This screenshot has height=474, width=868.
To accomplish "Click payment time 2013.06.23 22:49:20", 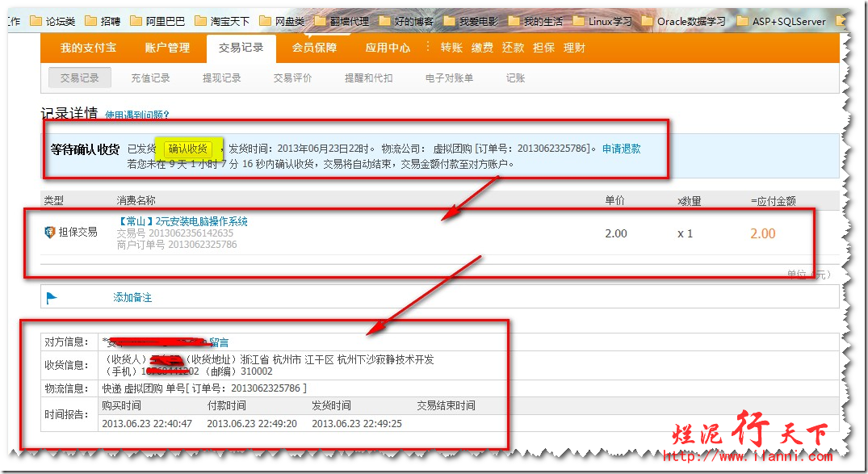I will point(252,424).
